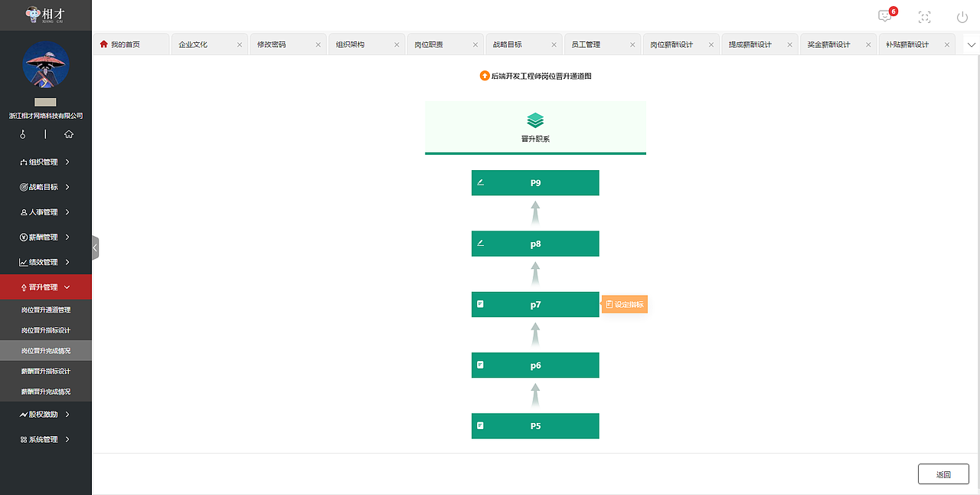The image size is (980, 495).
Task: Collapse the 晋升管理 sidebar menu
Action: click(x=46, y=287)
